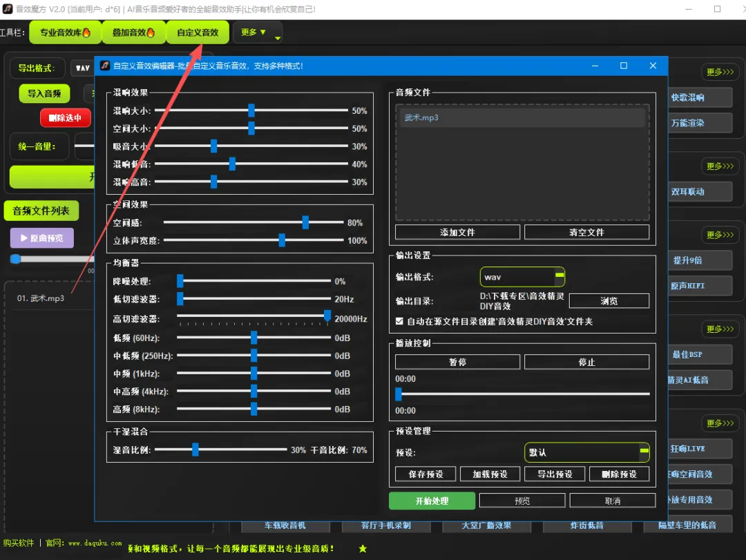
Task: Click the 浏览 button for output directory
Action: coord(609,300)
